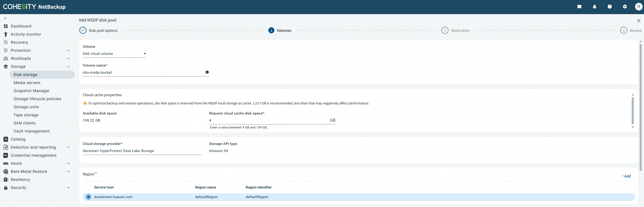The height and width of the screenshot is (207, 644).
Task: Close the Add MSDP disk pool wizard
Action: (x=638, y=21)
